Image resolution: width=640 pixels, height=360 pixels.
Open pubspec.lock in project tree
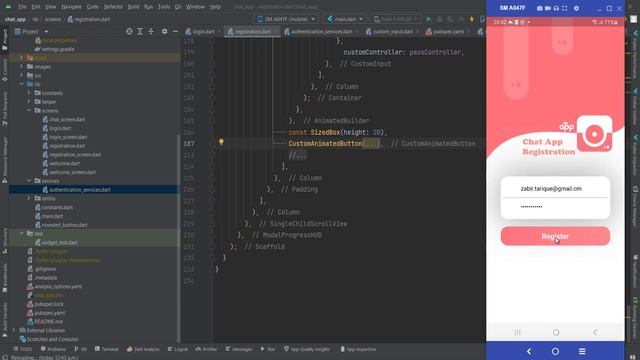click(x=46, y=304)
